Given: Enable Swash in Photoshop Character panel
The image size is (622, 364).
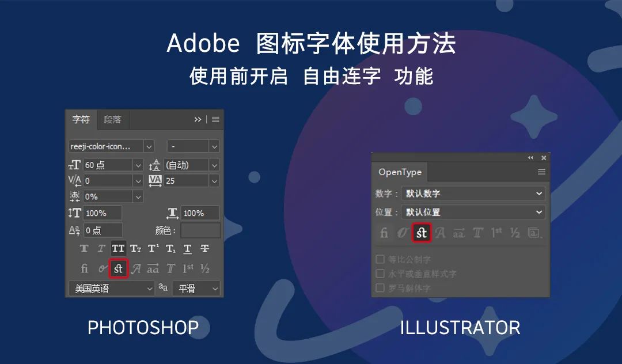Looking at the screenshot, I should (136, 269).
